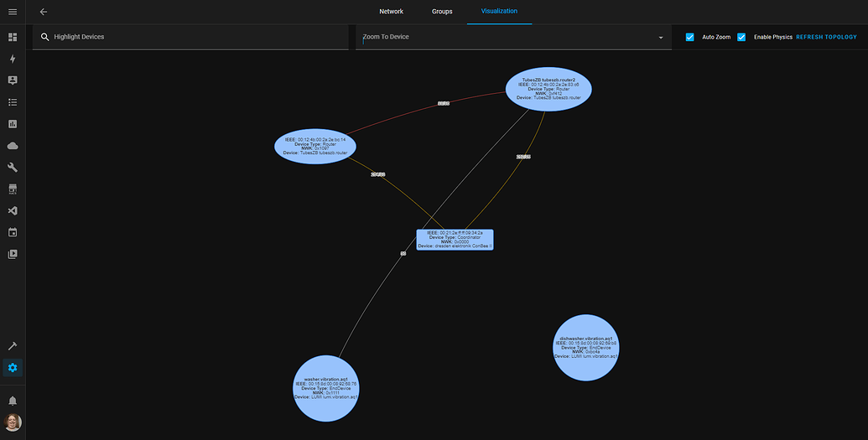Screen dimensions: 868x440
Task: Toggle the Enable Physics checkbox
Action: click(x=741, y=37)
